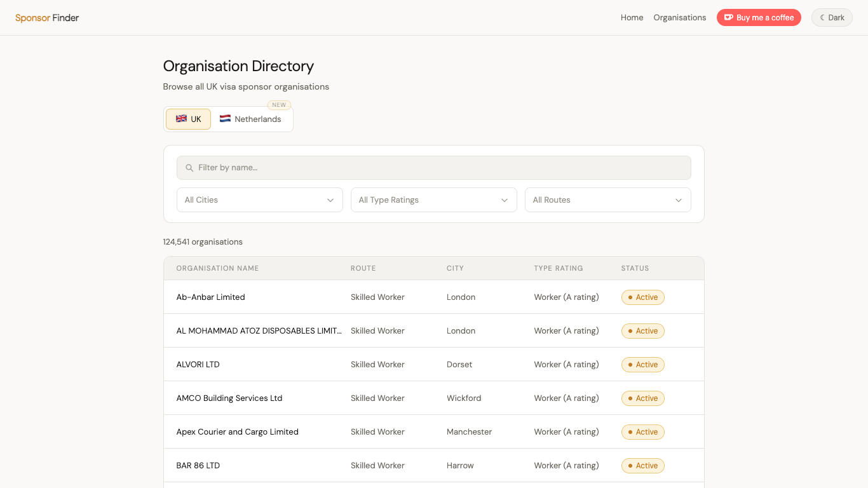
Task: Click Active badge for Ab-Anbar Limited
Action: point(643,297)
